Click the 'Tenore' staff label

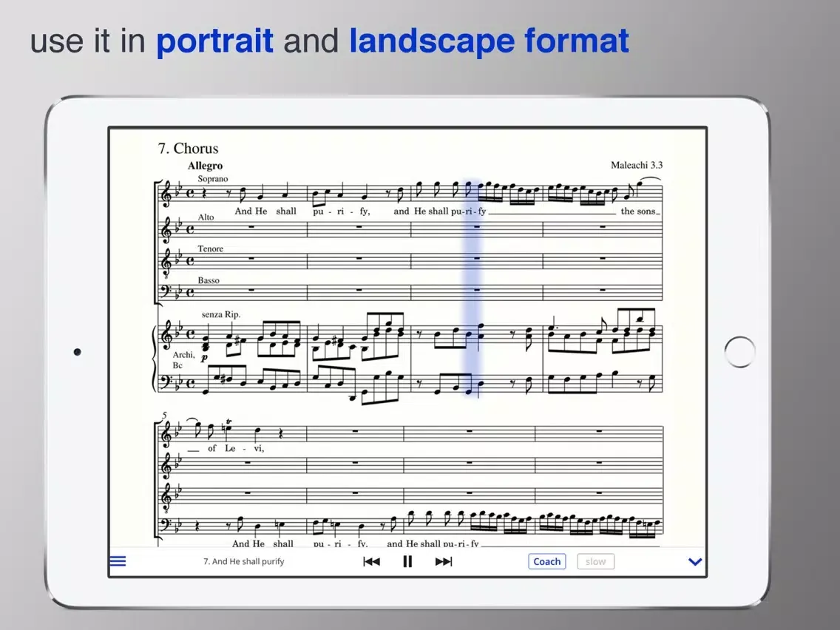pos(211,248)
